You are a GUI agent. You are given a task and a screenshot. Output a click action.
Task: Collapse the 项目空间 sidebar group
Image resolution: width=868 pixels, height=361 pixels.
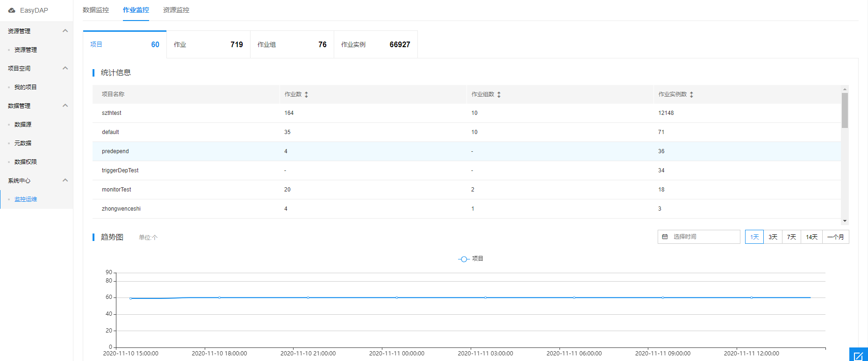[65, 68]
